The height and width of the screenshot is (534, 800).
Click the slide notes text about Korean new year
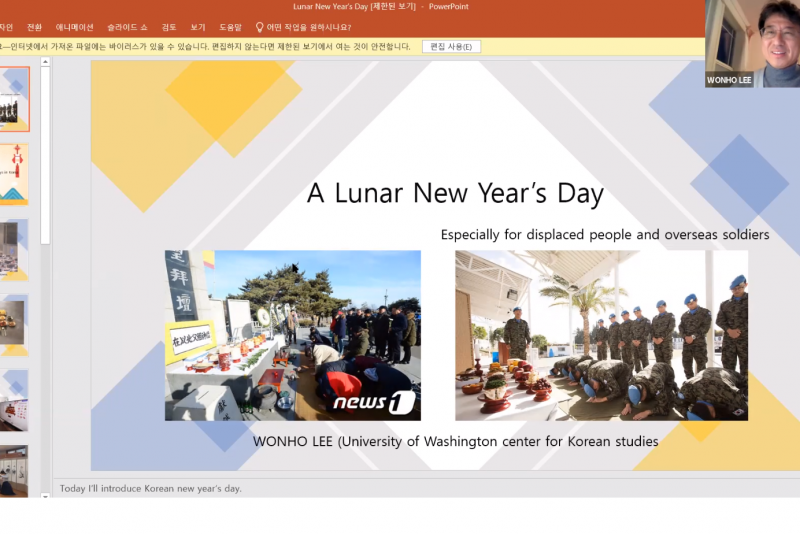pyautogui.click(x=151, y=489)
